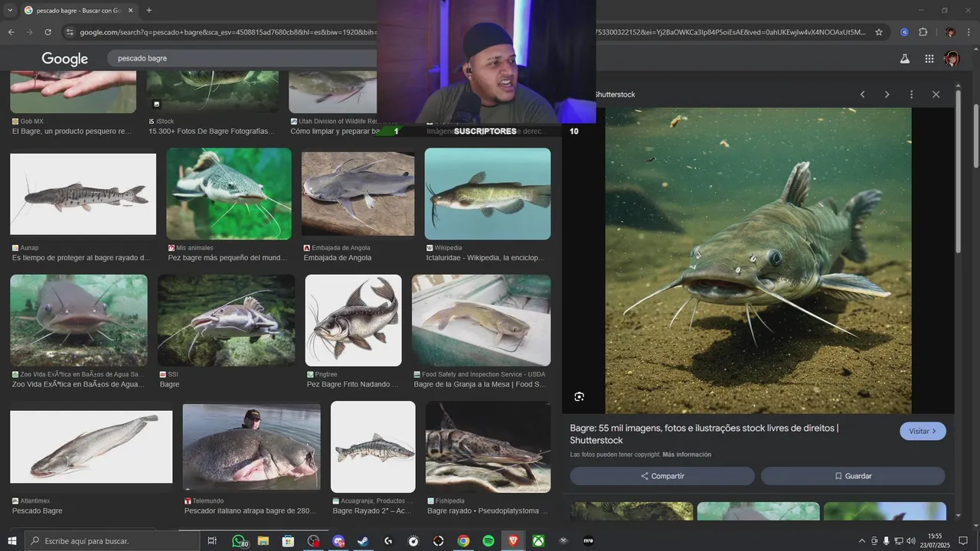Viewport: 980px width, 551px height.
Task: Click 'Es tiempo de proteger al bagre rayado' caption
Action: [81, 258]
